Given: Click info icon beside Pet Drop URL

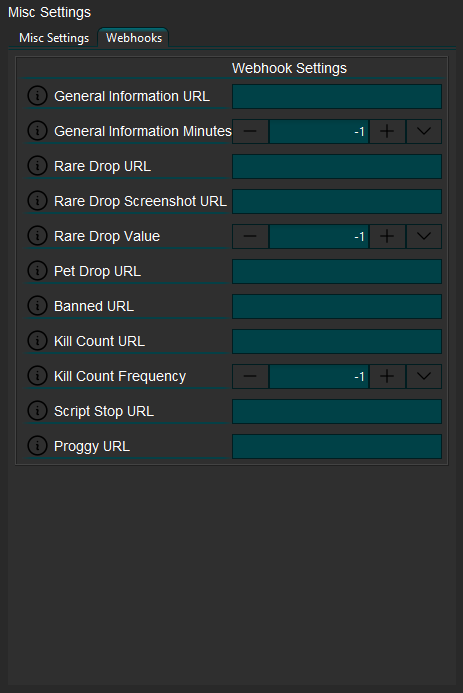Looking at the screenshot, I should coord(37,270).
